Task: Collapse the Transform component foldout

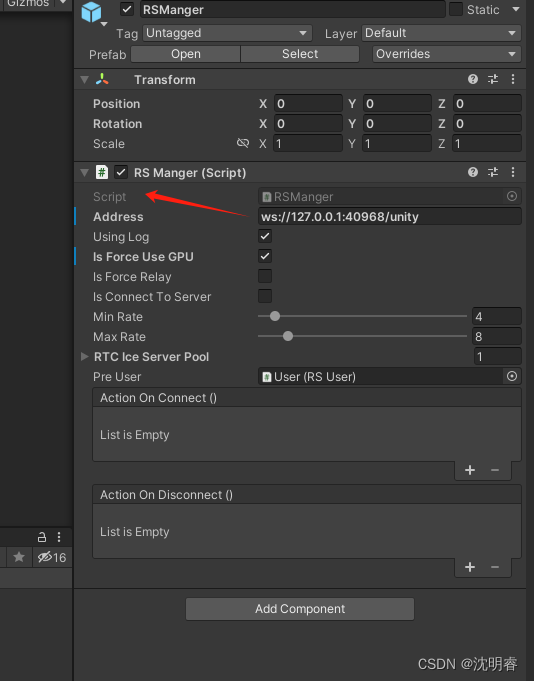Action: (85, 79)
